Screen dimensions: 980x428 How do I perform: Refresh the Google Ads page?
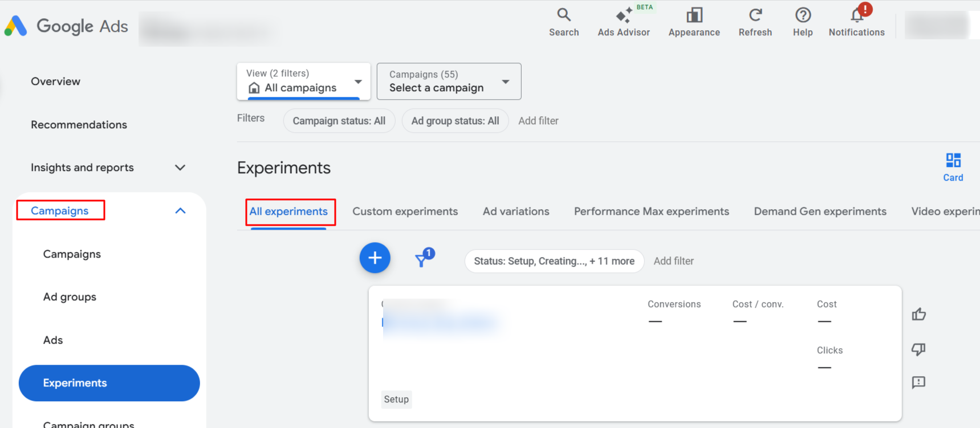[755, 22]
